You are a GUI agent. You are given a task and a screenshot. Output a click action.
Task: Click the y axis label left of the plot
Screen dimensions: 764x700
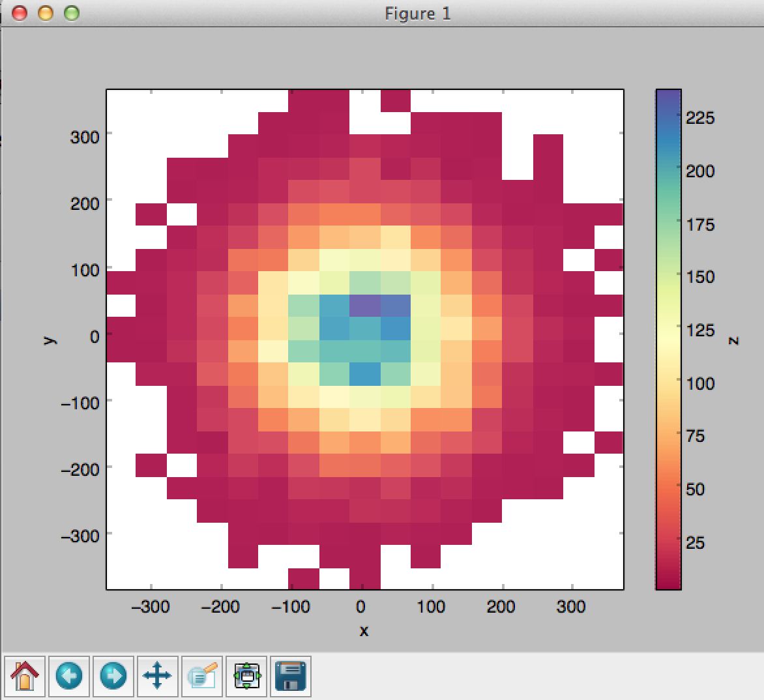pos(48,339)
